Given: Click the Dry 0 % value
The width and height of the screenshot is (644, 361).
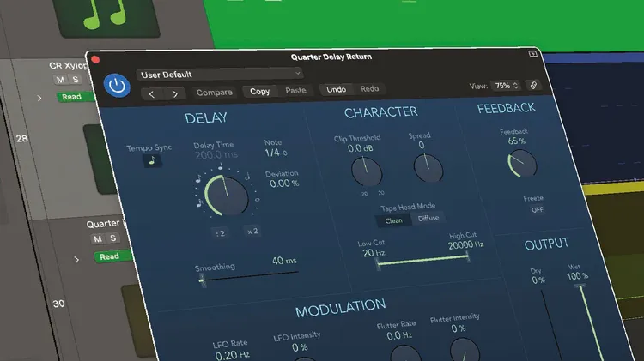Looking at the screenshot, I should pyautogui.click(x=538, y=280).
